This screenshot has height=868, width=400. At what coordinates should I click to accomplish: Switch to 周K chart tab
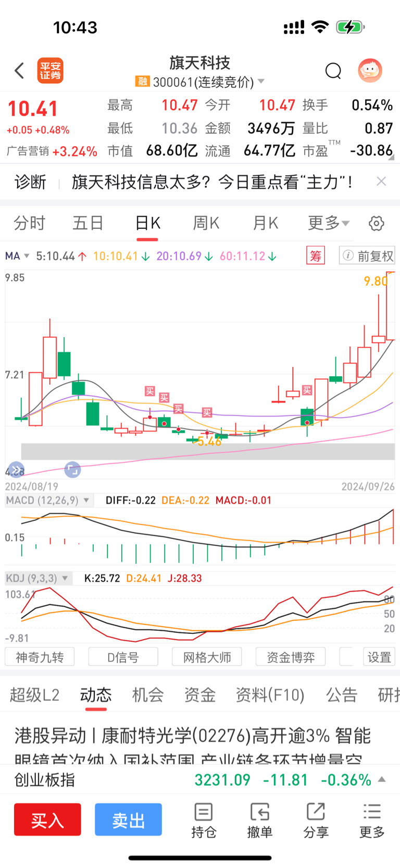click(x=206, y=223)
